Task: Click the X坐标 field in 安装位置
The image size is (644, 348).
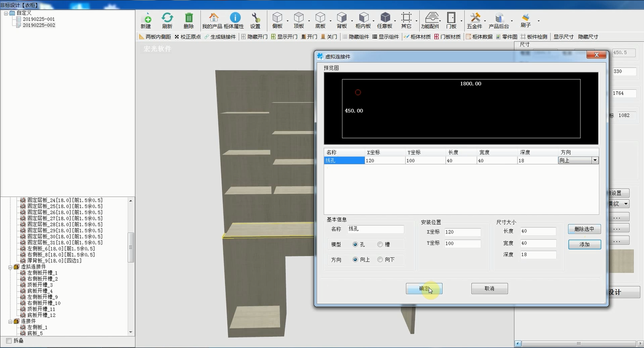Action: 462,232
